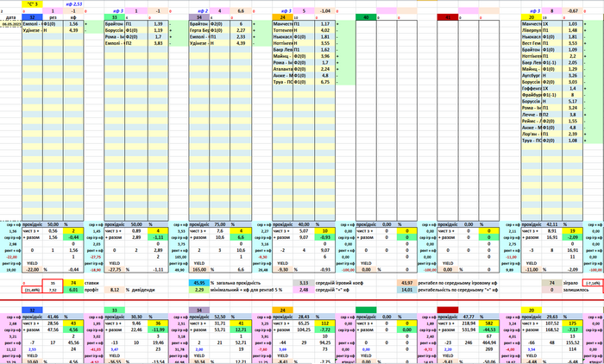
Task: Select the red-bordered (21,49%) cell
Action: coord(33,290)
